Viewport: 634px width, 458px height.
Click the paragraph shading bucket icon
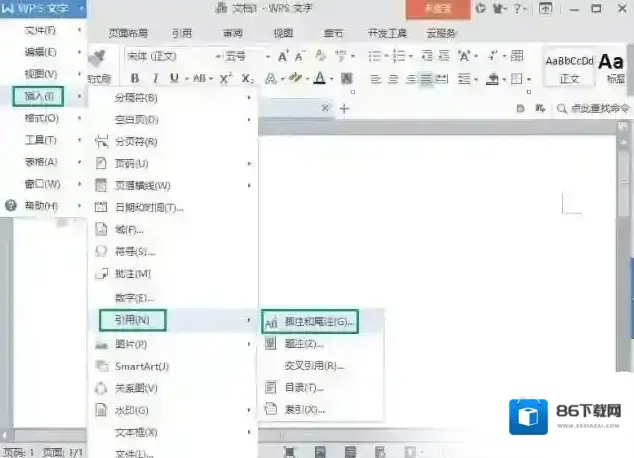pyautogui.click(x=492, y=78)
